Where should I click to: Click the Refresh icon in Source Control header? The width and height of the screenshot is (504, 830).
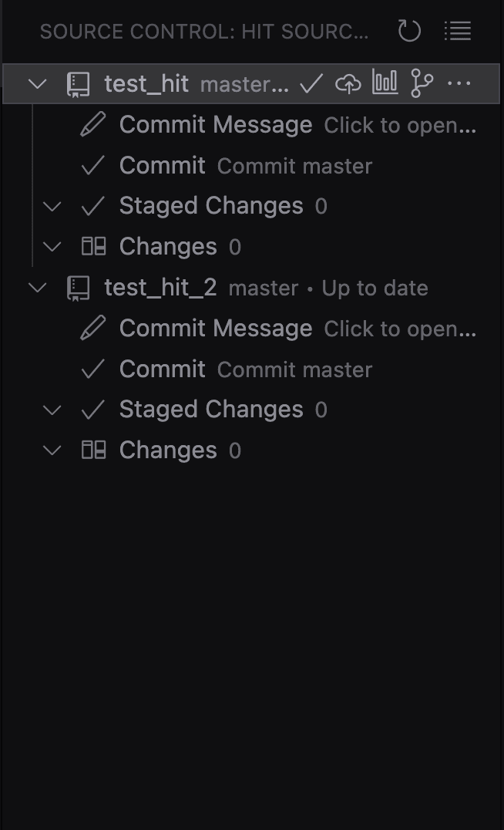pos(409,31)
